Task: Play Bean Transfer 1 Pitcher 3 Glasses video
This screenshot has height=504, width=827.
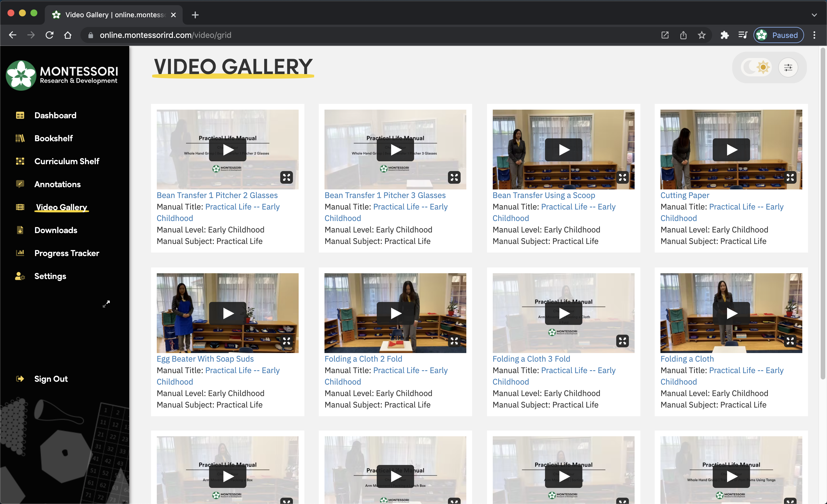Action: tap(395, 150)
